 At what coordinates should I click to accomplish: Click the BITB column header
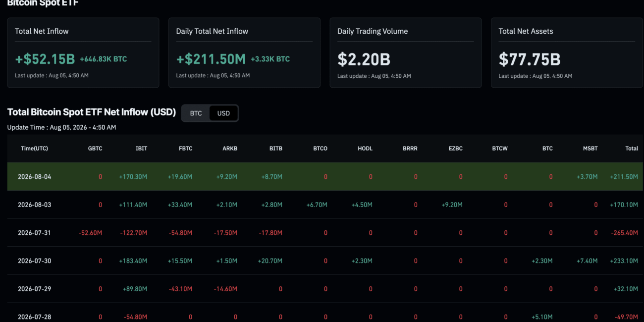(x=276, y=149)
